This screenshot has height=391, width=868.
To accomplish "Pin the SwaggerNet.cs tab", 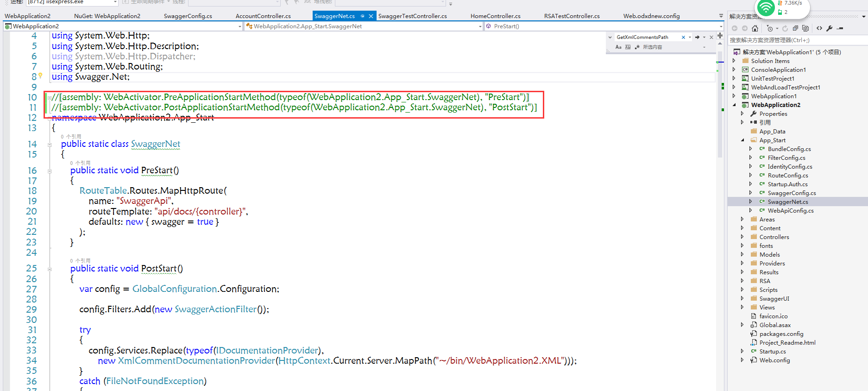I will tap(362, 16).
